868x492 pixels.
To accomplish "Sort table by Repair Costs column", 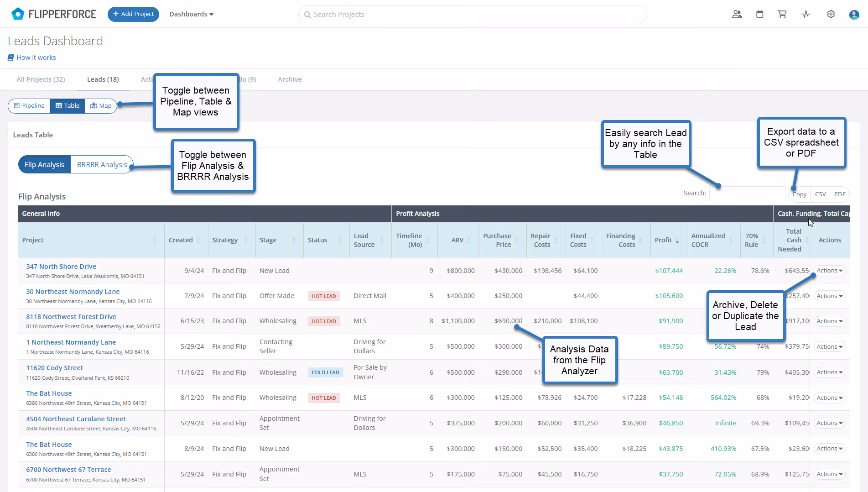I will [546, 240].
